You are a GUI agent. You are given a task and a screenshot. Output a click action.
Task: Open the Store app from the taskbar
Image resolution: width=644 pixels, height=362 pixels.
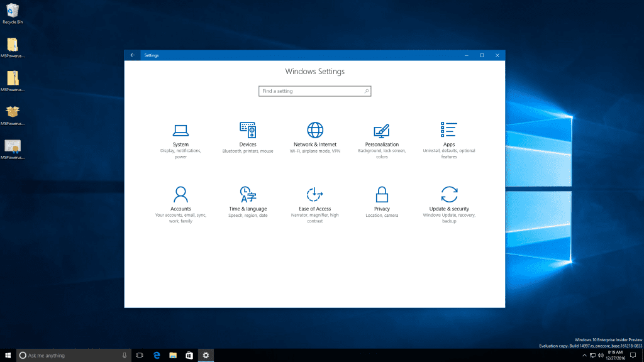tap(189, 356)
